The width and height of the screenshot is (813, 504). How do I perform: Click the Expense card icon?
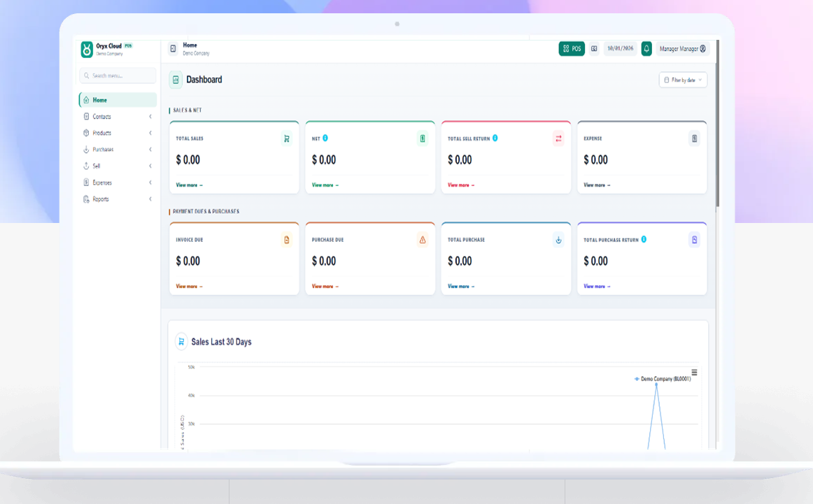[x=694, y=139]
